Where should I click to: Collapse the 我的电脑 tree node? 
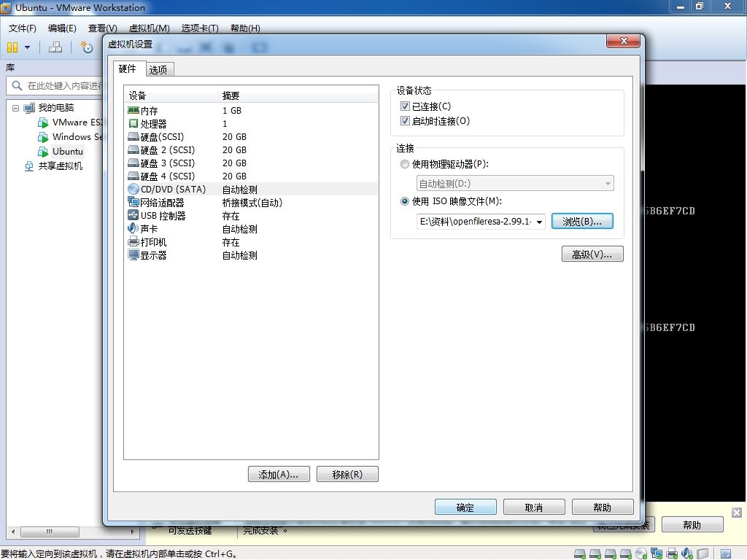coord(16,108)
